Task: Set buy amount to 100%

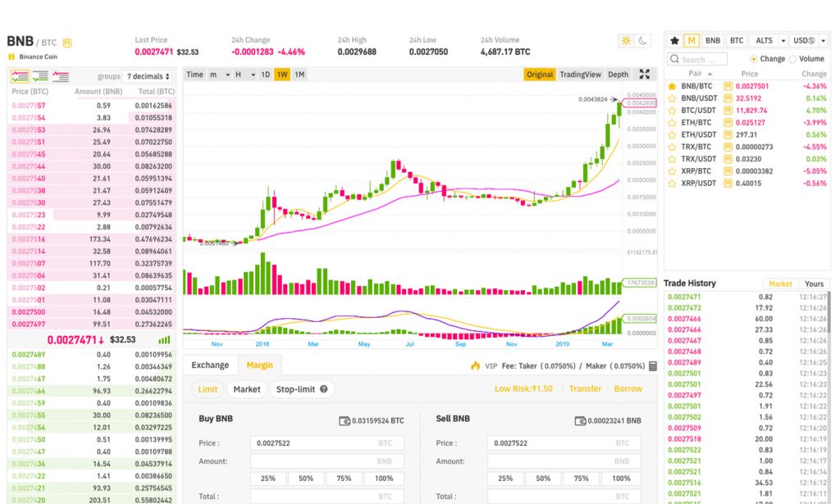Action: 384,479
